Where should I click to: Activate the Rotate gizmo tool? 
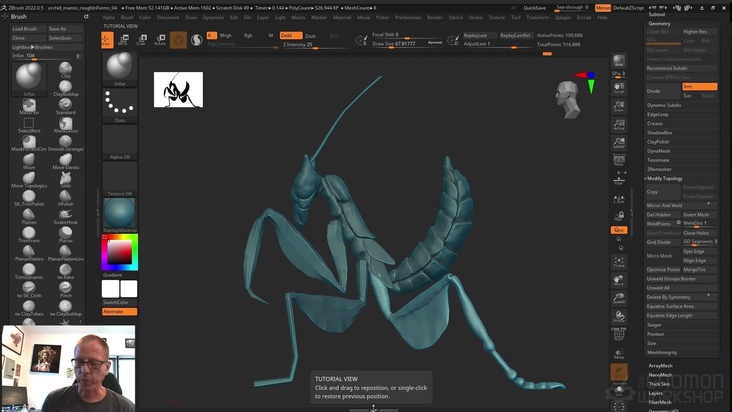pyautogui.click(x=160, y=40)
